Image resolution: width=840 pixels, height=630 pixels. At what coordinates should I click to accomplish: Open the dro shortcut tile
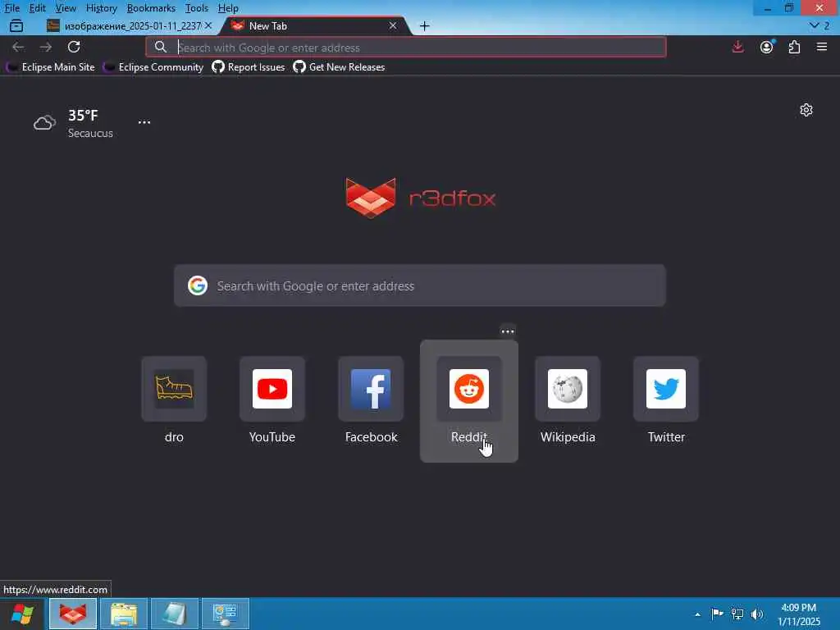click(x=174, y=400)
